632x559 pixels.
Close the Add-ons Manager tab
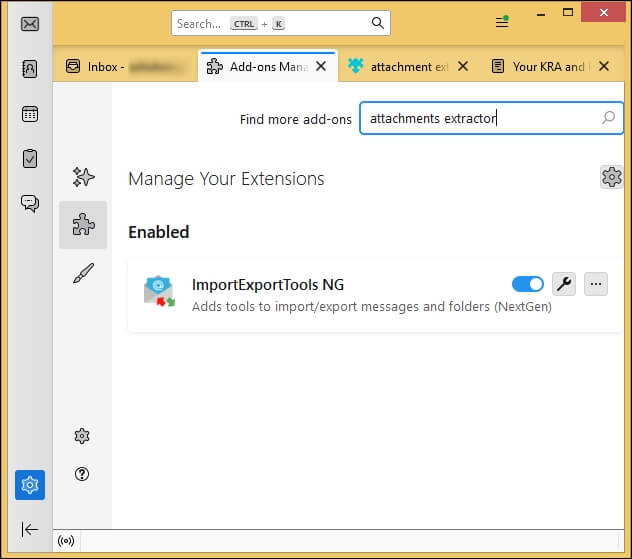click(321, 66)
